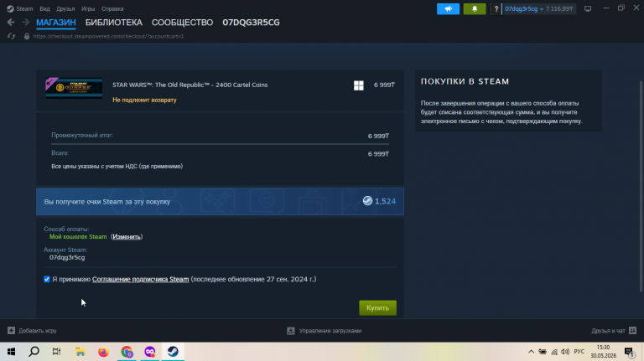Open announcements with the megaphone icon
The width and height of the screenshot is (644, 361).
[x=448, y=8]
